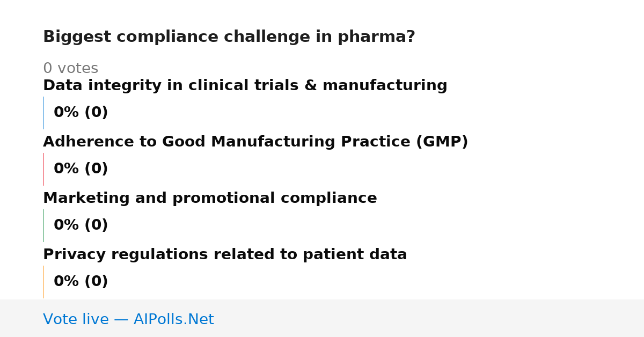644x337 pixels.
Task: Click the 0% (0) result under GMP adherence
Action: 81,169
